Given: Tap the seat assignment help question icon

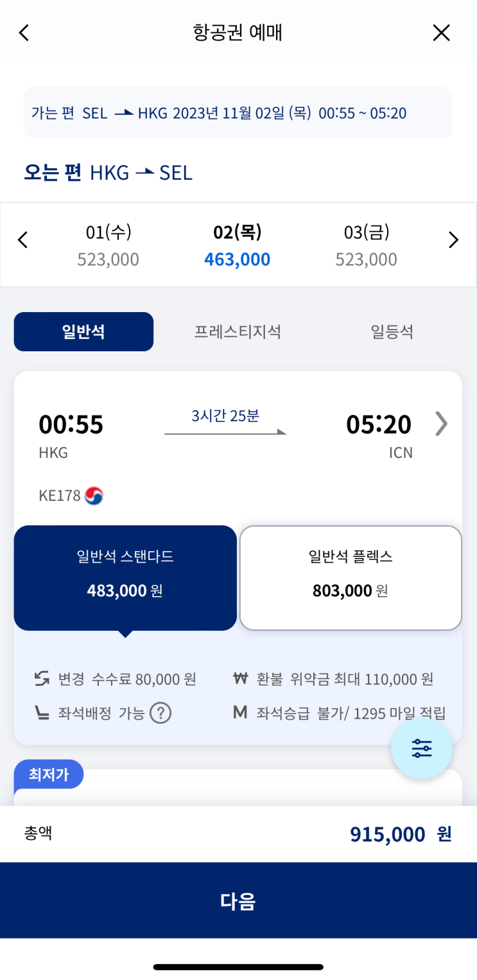Looking at the screenshot, I should click(x=160, y=713).
